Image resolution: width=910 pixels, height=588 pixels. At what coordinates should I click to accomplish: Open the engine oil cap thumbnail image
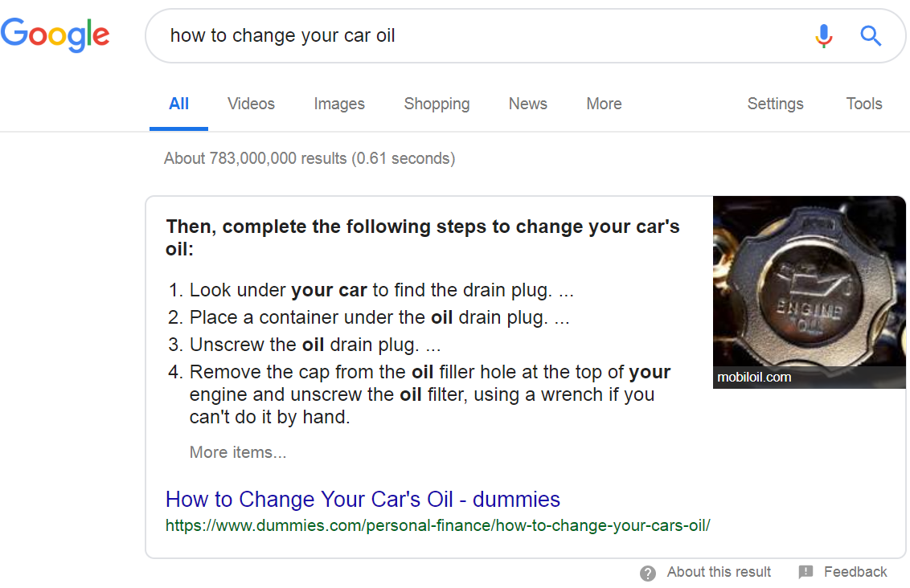[x=809, y=292]
